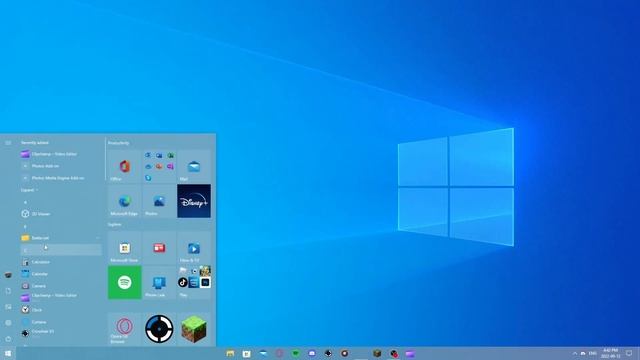Open the Opera GX Browser tile
This screenshot has height=360, width=640.
click(124, 329)
